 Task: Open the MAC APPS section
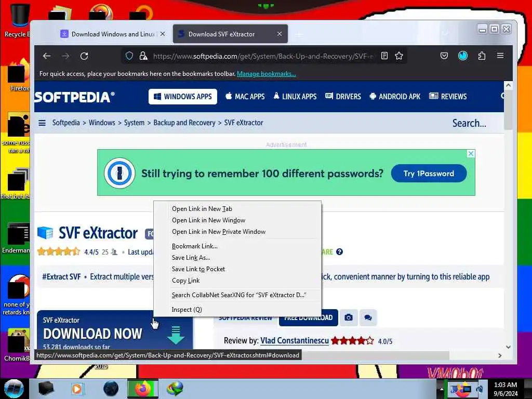pyautogui.click(x=245, y=96)
